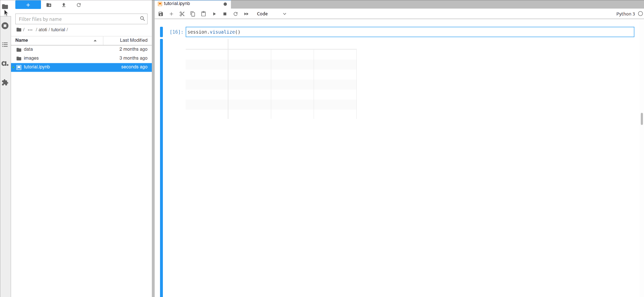Paste cell from clipboard

(x=203, y=14)
